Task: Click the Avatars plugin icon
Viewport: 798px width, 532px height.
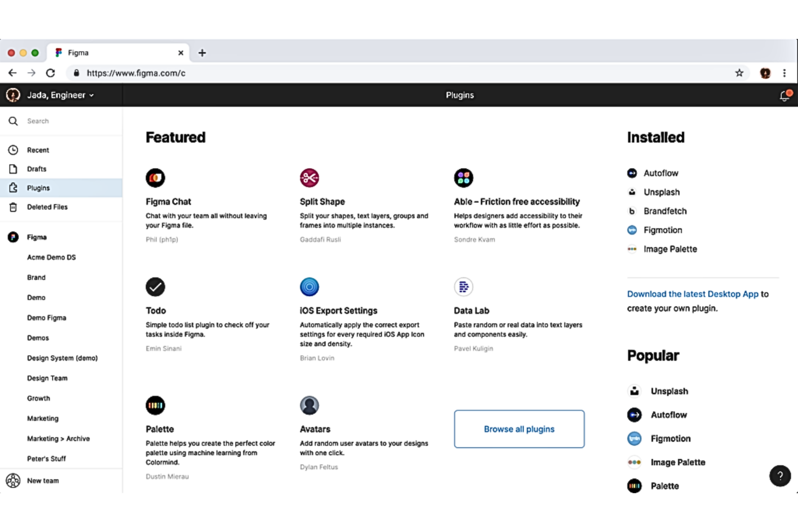Action: 309,405
